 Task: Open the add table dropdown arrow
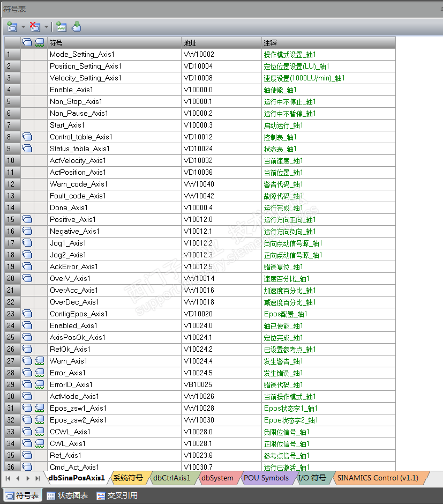pos(24,27)
